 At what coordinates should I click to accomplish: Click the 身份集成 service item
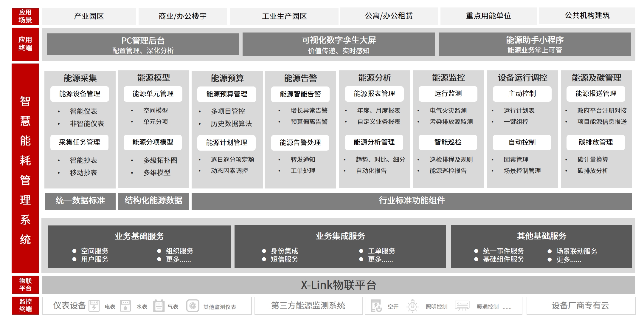pos(284,251)
